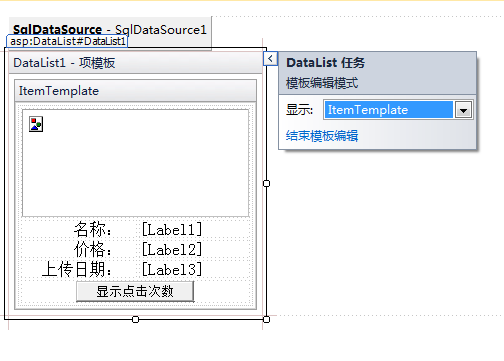Click the bottom-middle resize handle of DataList1

point(135,319)
